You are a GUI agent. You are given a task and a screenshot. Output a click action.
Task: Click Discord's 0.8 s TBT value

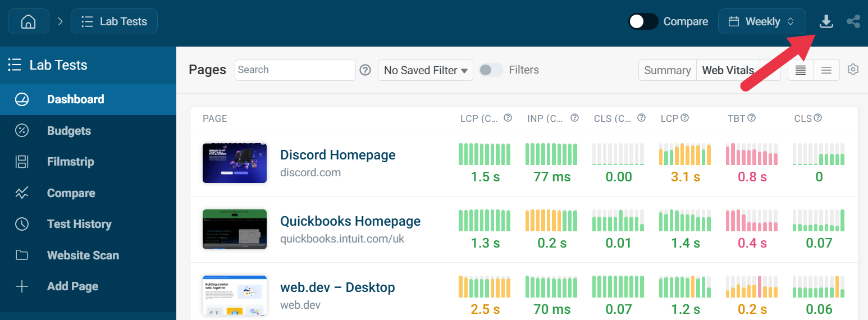pyautogui.click(x=752, y=177)
